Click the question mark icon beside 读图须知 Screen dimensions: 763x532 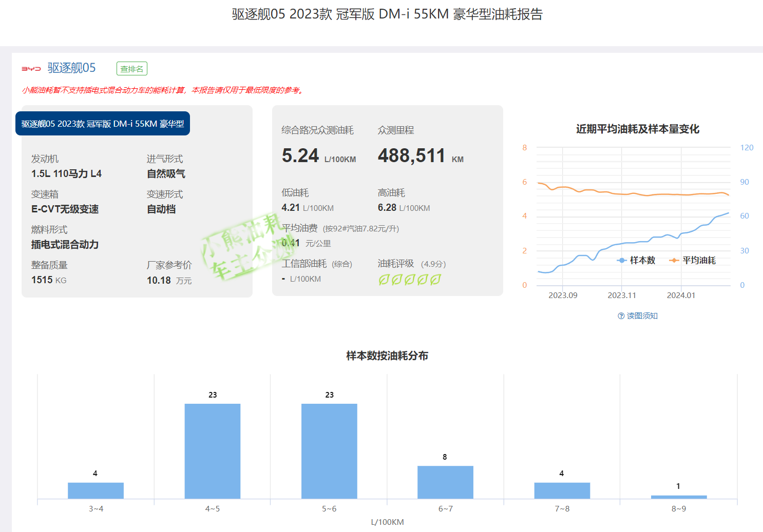(621, 316)
